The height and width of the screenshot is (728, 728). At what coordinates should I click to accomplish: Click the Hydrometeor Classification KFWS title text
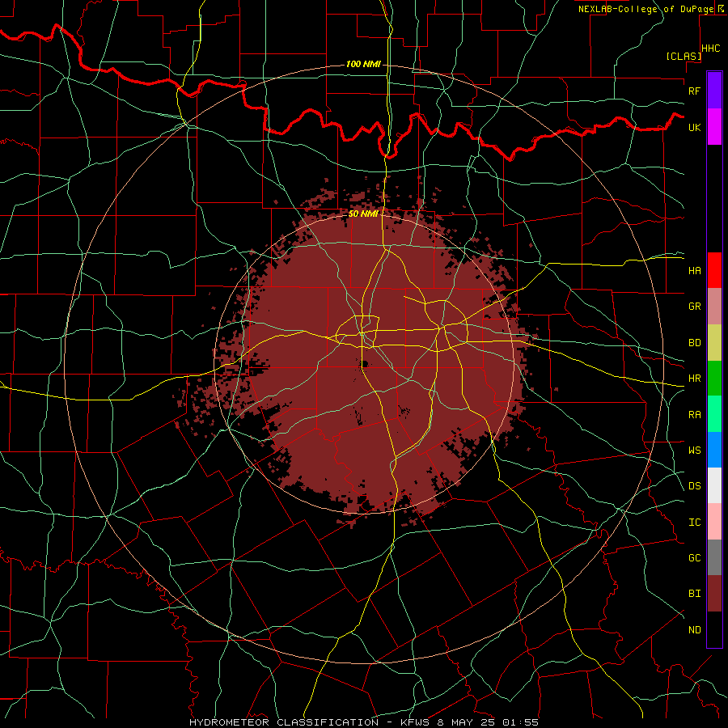pos(364,722)
